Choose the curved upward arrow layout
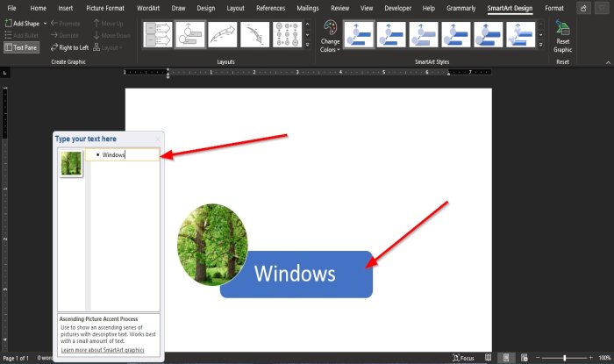The height and width of the screenshot is (364, 614). point(223,35)
